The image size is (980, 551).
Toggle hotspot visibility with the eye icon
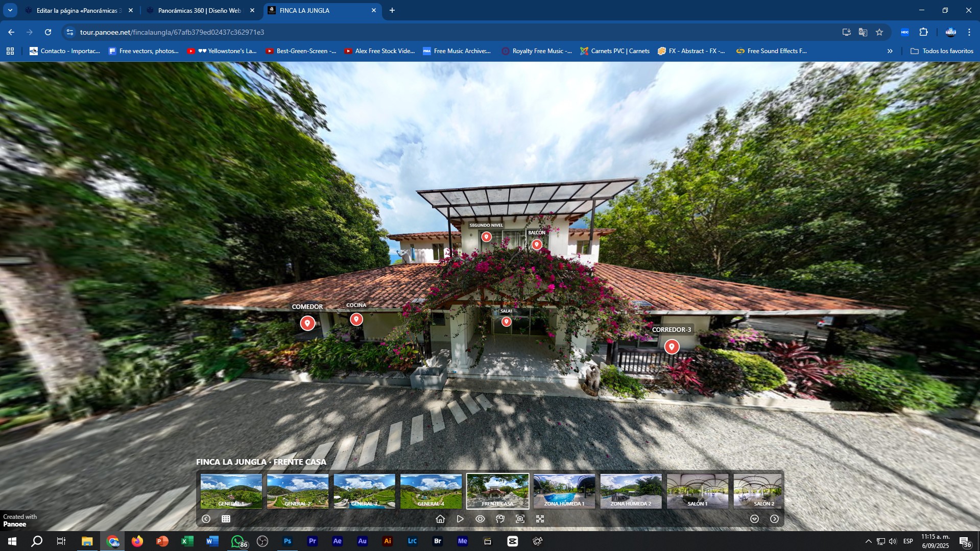point(480,519)
